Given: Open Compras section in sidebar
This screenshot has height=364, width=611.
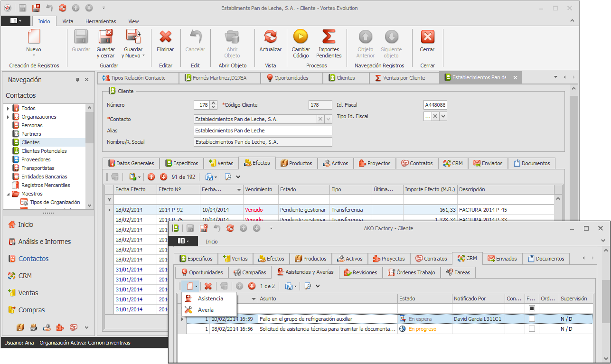Looking at the screenshot, I should pyautogui.click(x=27, y=310).
